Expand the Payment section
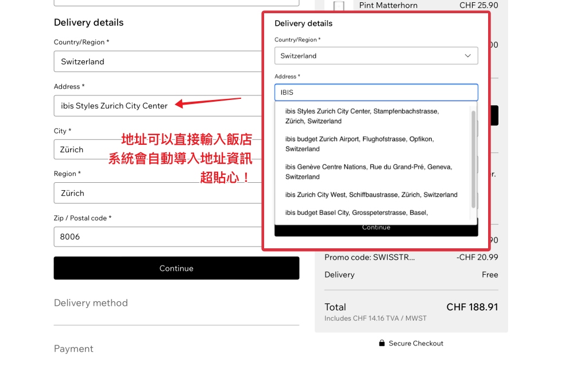The image size is (588, 369). [x=73, y=348]
